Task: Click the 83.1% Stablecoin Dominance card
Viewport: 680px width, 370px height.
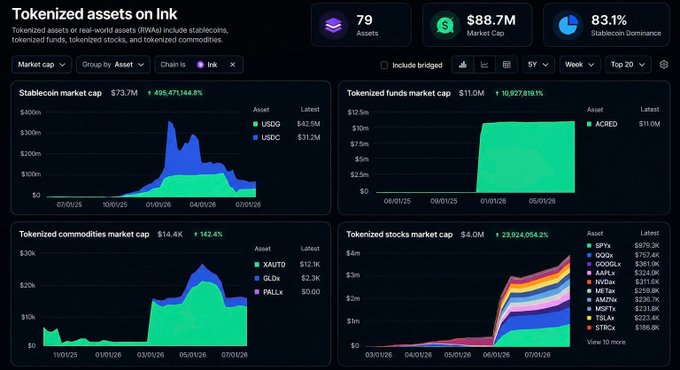Action: click(606, 25)
